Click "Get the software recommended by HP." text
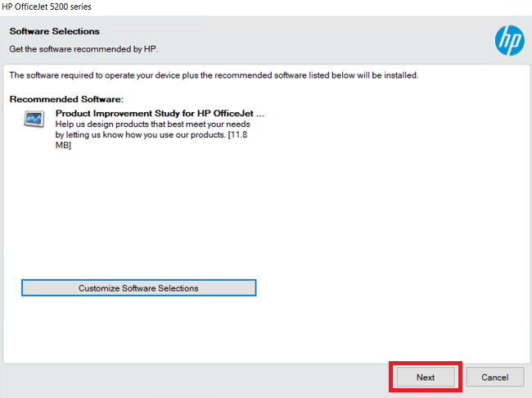Image resolution: width=532 pixels, height=398 pixels. 83,49
